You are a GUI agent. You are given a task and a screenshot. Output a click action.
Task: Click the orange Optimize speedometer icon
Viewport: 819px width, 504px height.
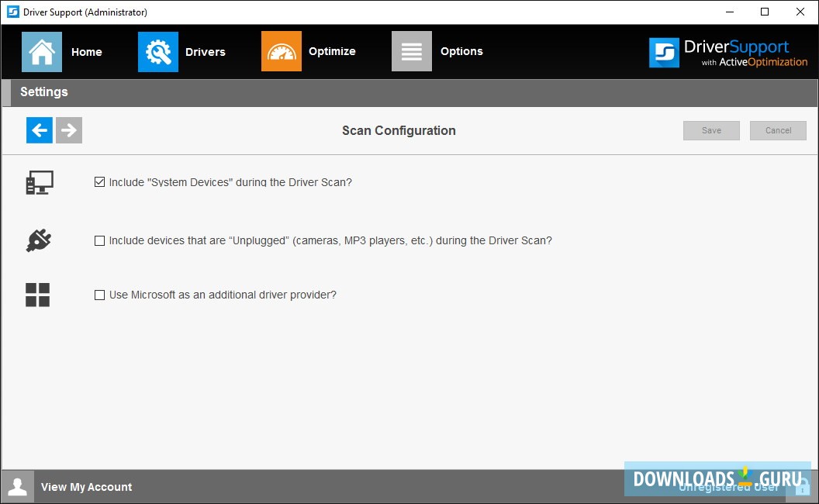coord(282,51)
